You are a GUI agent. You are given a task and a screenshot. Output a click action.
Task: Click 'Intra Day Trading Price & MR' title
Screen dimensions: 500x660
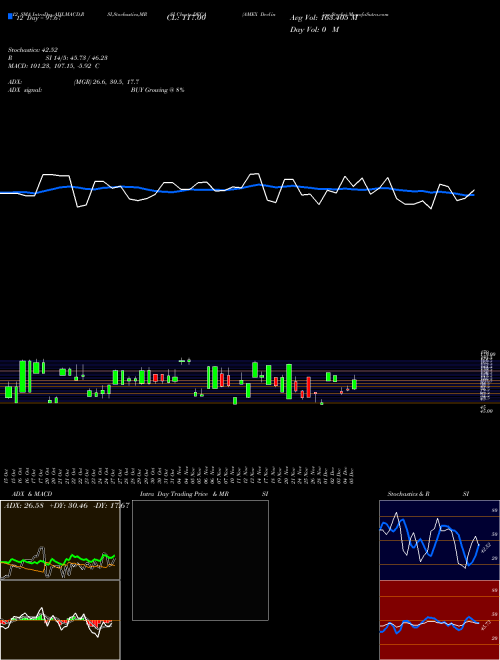coord(184,494)
